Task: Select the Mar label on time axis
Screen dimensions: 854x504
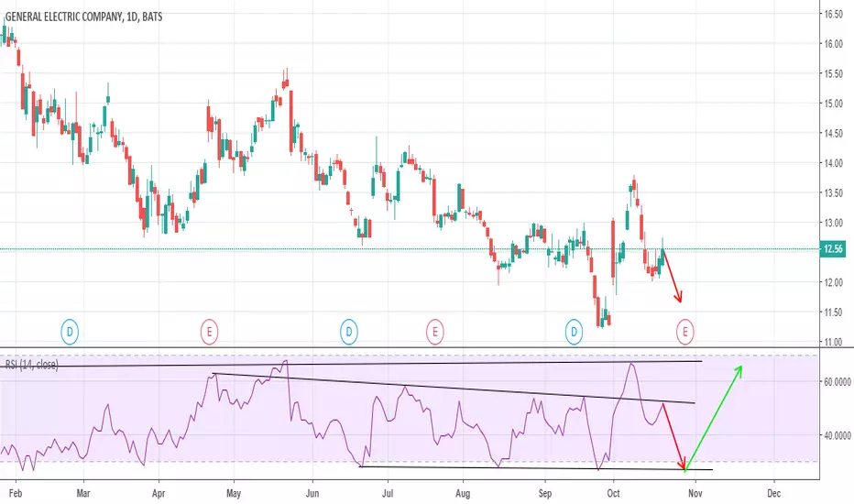Action: (x=83, y=493)
